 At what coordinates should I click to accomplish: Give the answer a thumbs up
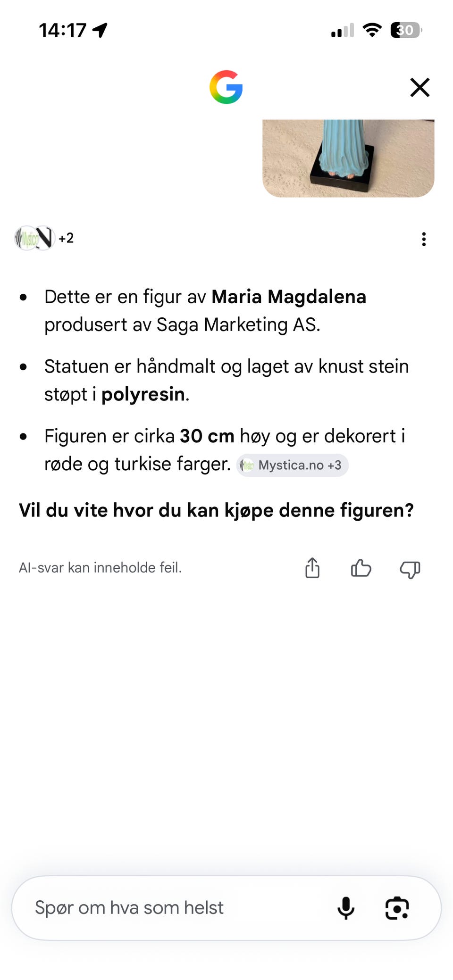(x=361, y=568)
